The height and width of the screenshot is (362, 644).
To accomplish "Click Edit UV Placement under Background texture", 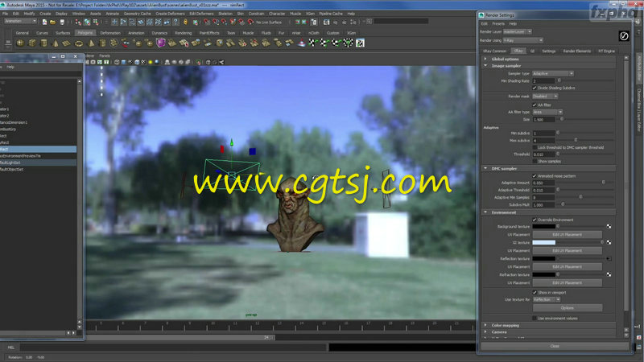I will point(568,234).
